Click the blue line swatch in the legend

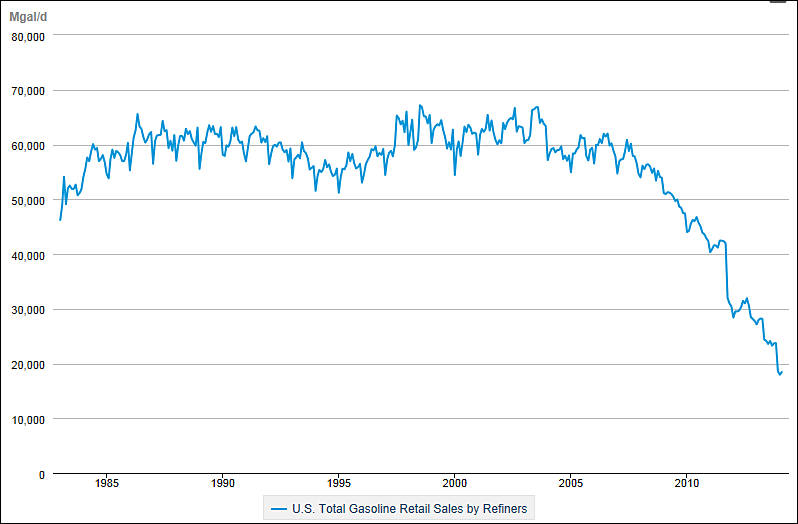tap(279, 509)
